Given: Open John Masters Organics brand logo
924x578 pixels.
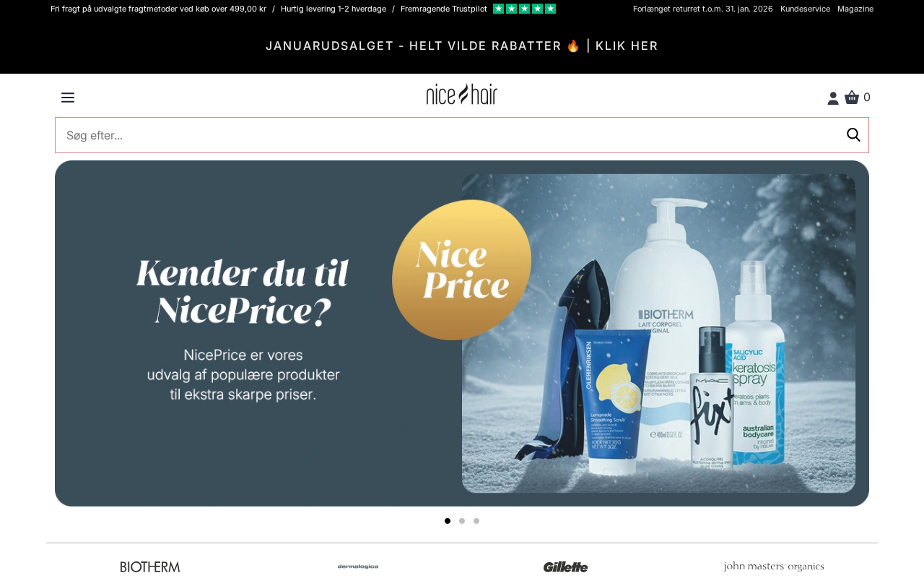Looking at the screenshot, I should 774,566.
